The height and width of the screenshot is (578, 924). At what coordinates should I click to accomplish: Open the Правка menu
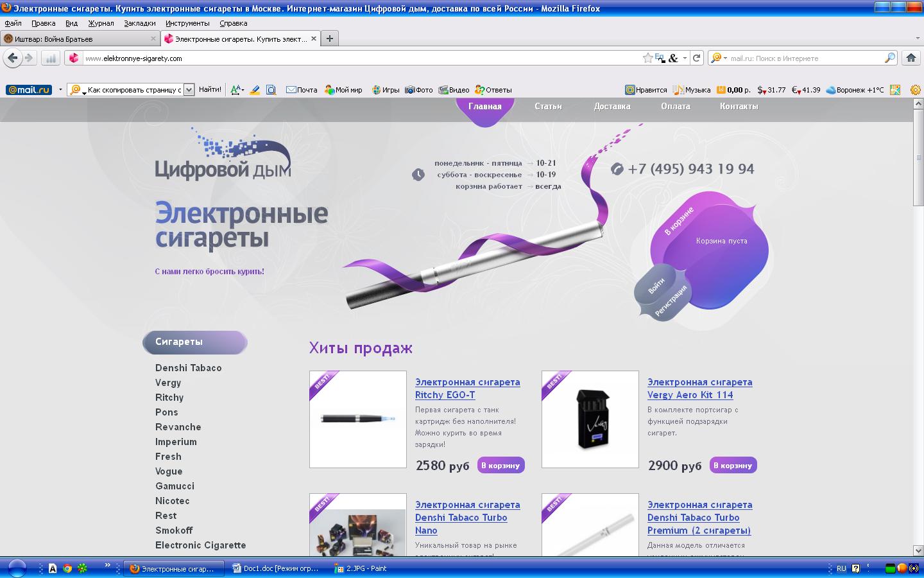[43, 23]
